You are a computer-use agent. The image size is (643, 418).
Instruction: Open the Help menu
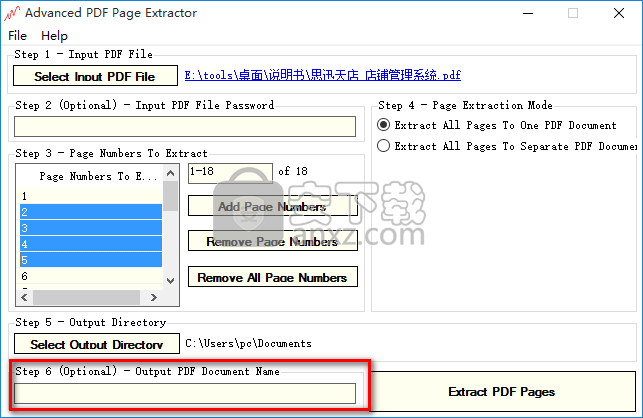54,36
